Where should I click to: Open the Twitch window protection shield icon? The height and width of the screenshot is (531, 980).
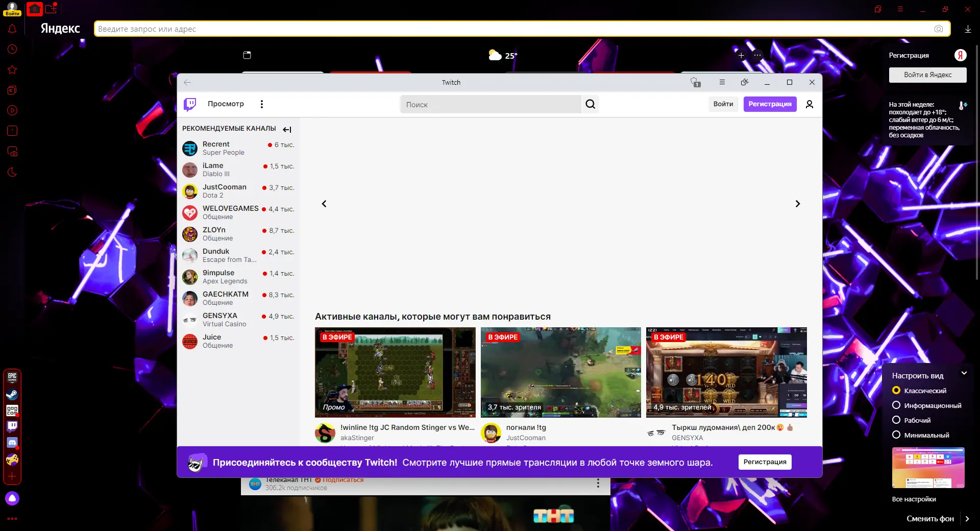[695, 82]
